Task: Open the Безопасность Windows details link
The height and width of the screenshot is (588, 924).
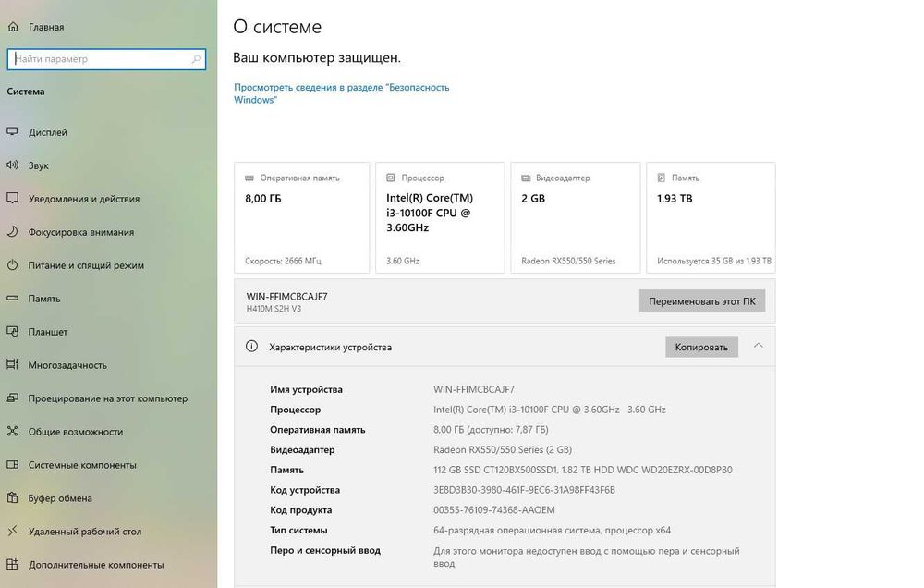Action: [341, 93]
